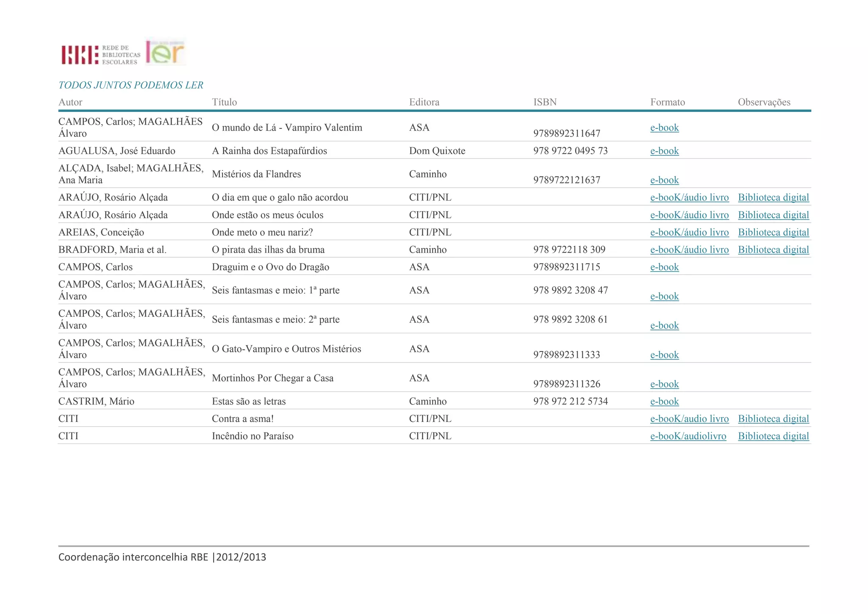Screen dimensions: 868x614
Task: Click the 'TODOS JUNTOS PODEMOS LER' heading
Action: pos(131,85)
